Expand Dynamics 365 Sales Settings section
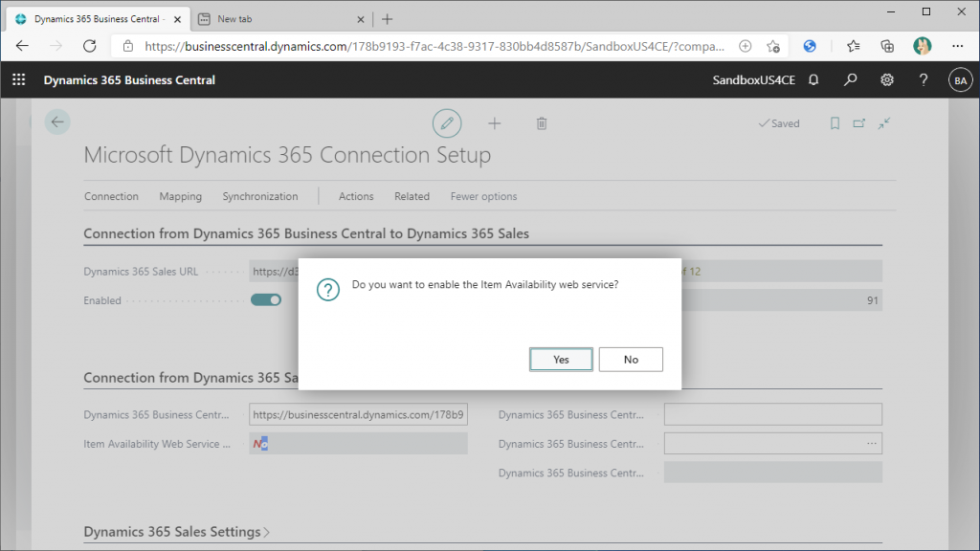Viewport: 980px width, 551px height. pos(176,532)
